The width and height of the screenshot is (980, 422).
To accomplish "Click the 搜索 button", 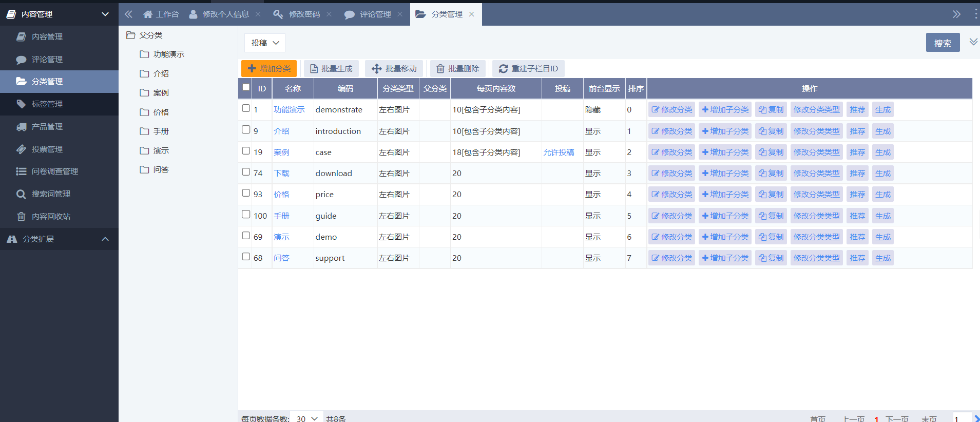I will click(943, 43).
